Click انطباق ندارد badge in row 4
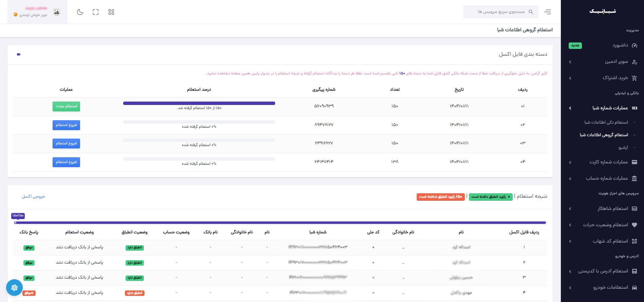 click(135, 293)
